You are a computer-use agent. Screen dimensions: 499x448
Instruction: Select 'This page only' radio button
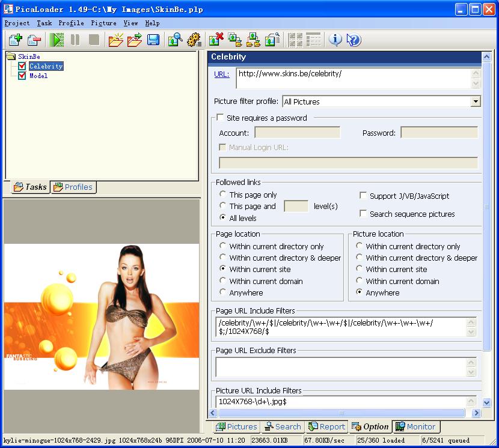point(223,195)
